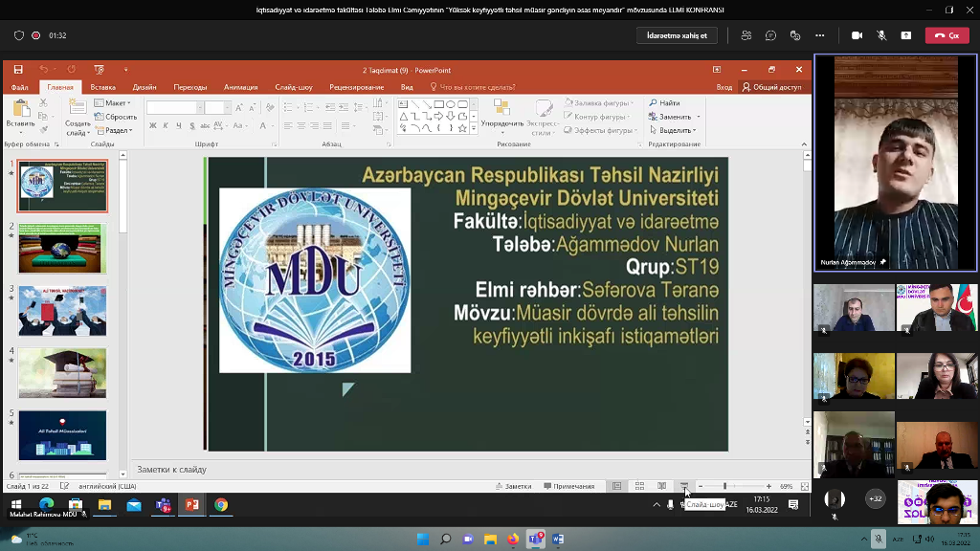Screen dimensions: 980x551
Task: Start slideshow from status bar icon
Action: [684, 486]
